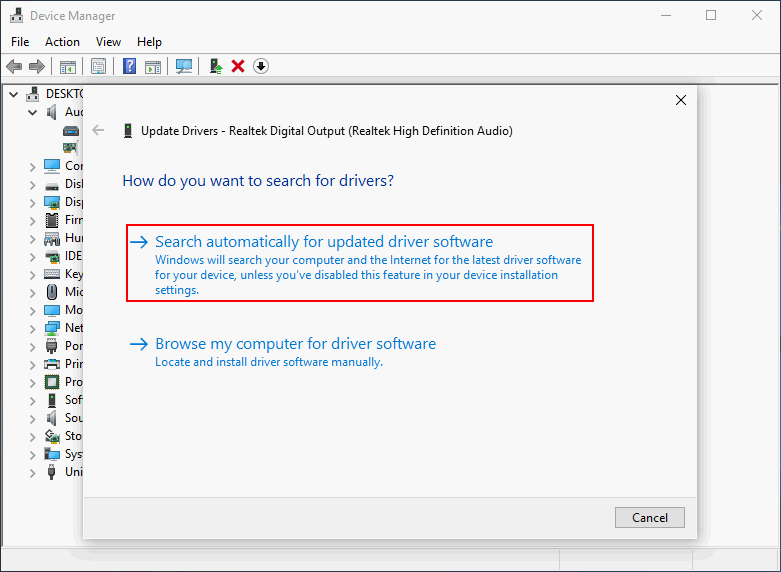Image resolution: width=781 pixels, height=572 pixels.
Task: Select the Firmware chip category icon
Action: (52, 220)
